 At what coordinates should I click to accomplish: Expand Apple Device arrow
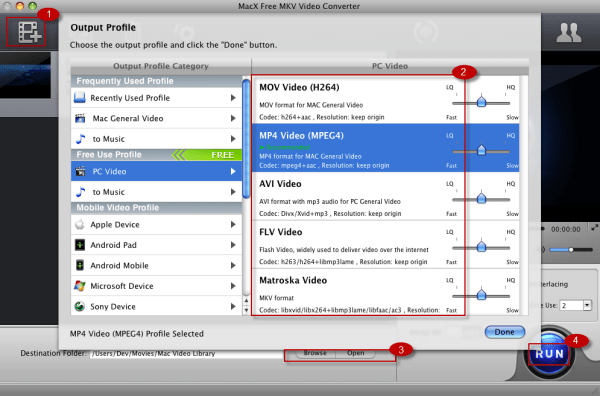[233, 225]
